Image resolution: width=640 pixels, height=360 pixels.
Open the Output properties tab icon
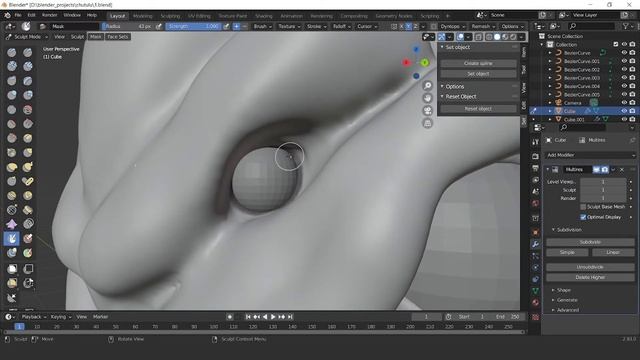coord(535,168)
